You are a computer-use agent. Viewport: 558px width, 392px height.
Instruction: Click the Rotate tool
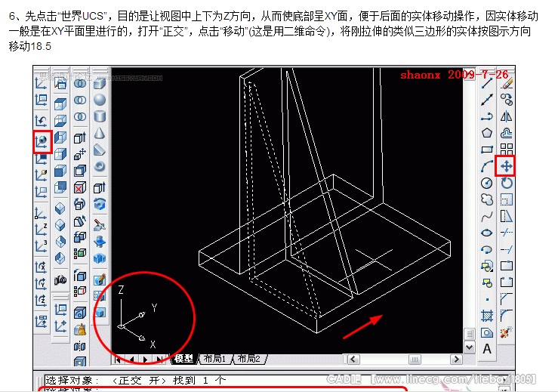pyautogui.click(x=507, y=183)
